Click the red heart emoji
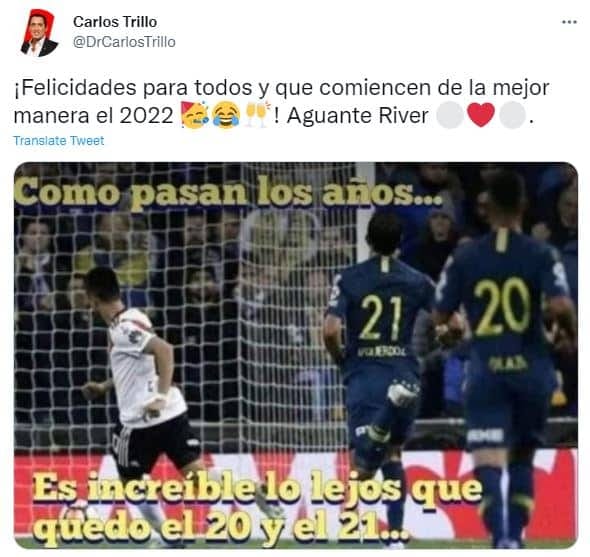This screenshot has width=590, height=557. (481, 115)
